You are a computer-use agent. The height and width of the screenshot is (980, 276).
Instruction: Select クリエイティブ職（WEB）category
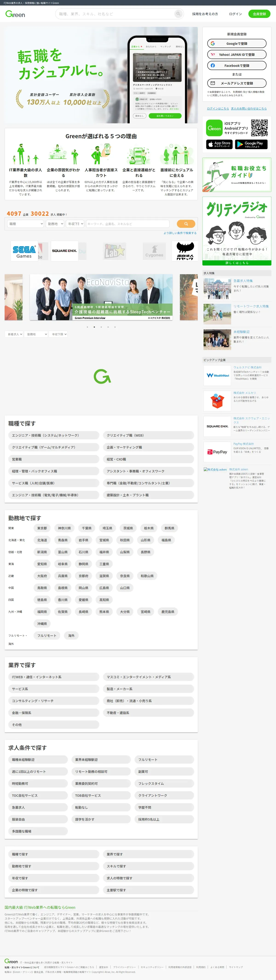[x=149, y=435]
